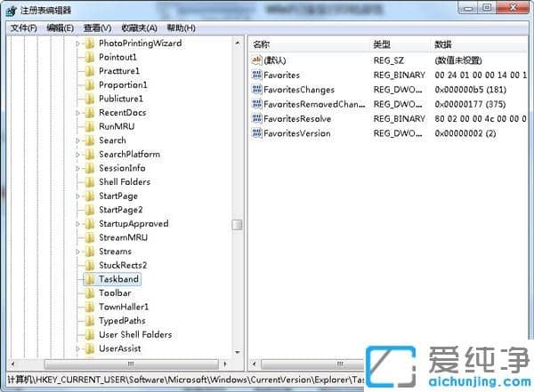
Task: Click the Taskband folder icon
Action: (90, 279)
